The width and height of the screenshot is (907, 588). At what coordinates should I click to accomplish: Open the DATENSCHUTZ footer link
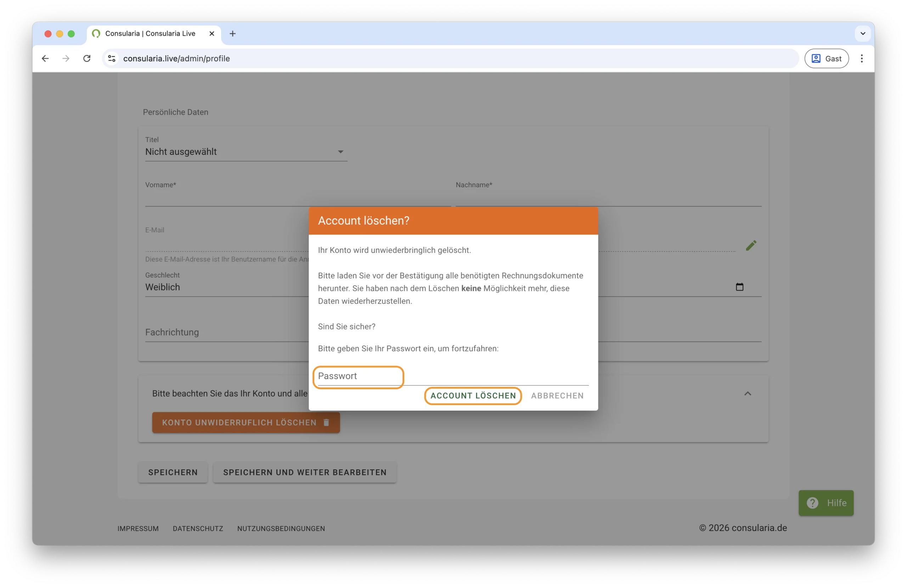point(198,528)
